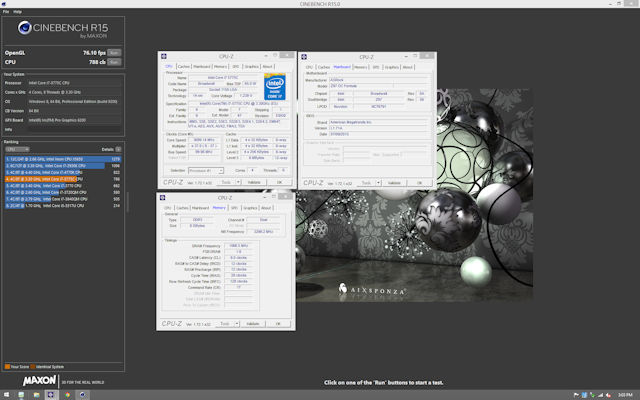Screen dimensions: 640x400
Task: Open Graphics tab in CPU-Z Processor window
Action: 251,67
